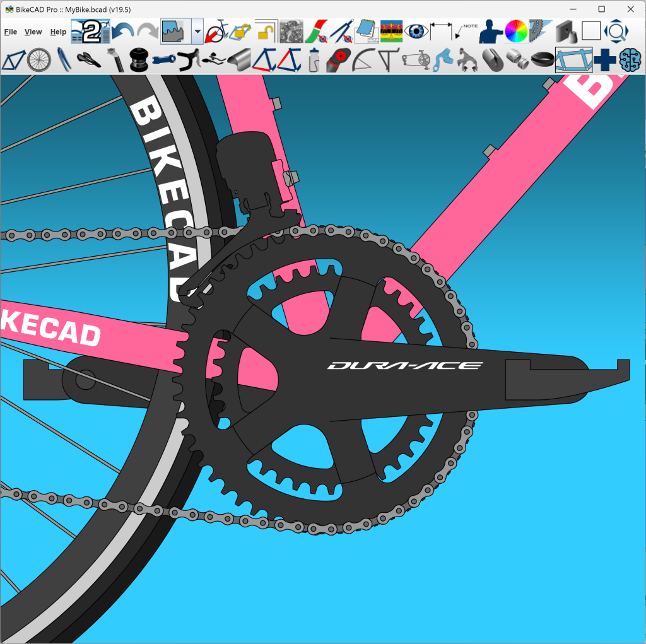Select the brake caliper icon
The image size is (646, 644).
pos(467,60)
